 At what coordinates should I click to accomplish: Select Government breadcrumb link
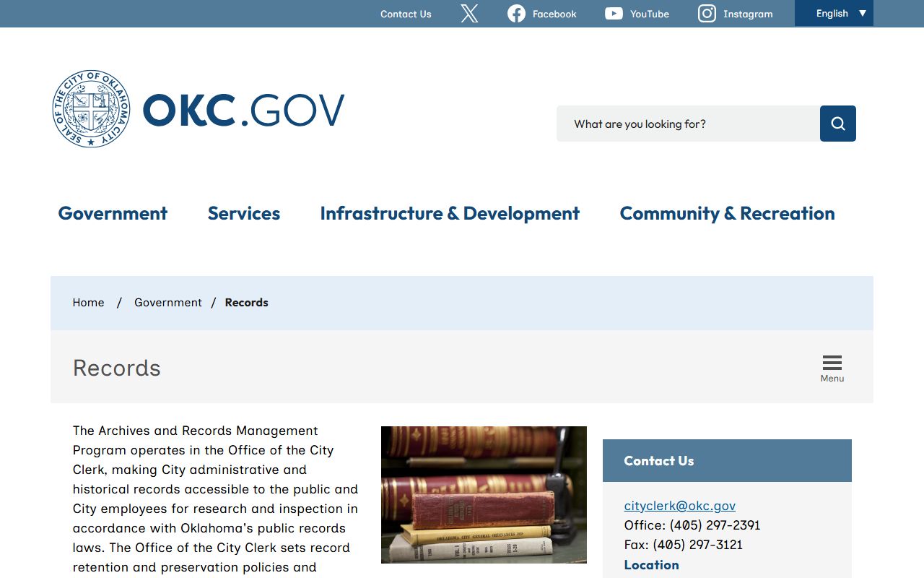tap(168, 303)
